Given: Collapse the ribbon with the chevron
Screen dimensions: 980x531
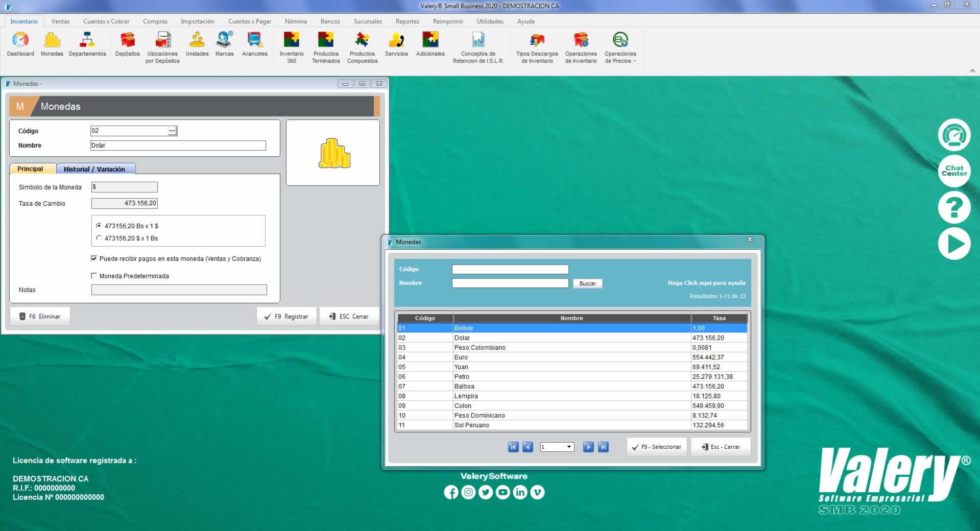Looking at the screenshot, I should [x=972, y=71].
